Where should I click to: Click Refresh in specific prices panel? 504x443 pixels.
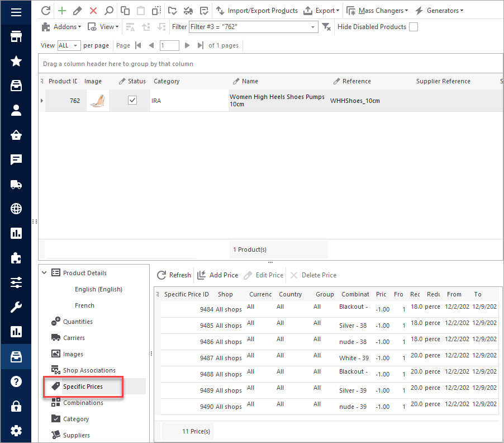[x=174, y=275]
